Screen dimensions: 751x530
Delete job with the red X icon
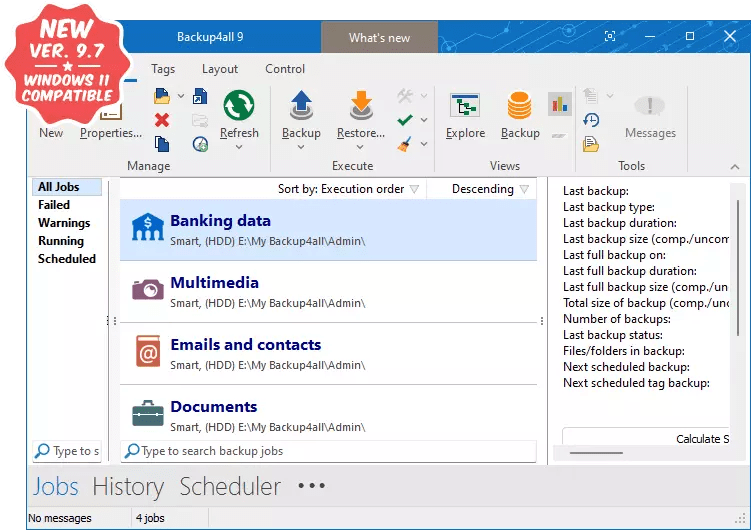pyautogui.click(x=162, y=120)
